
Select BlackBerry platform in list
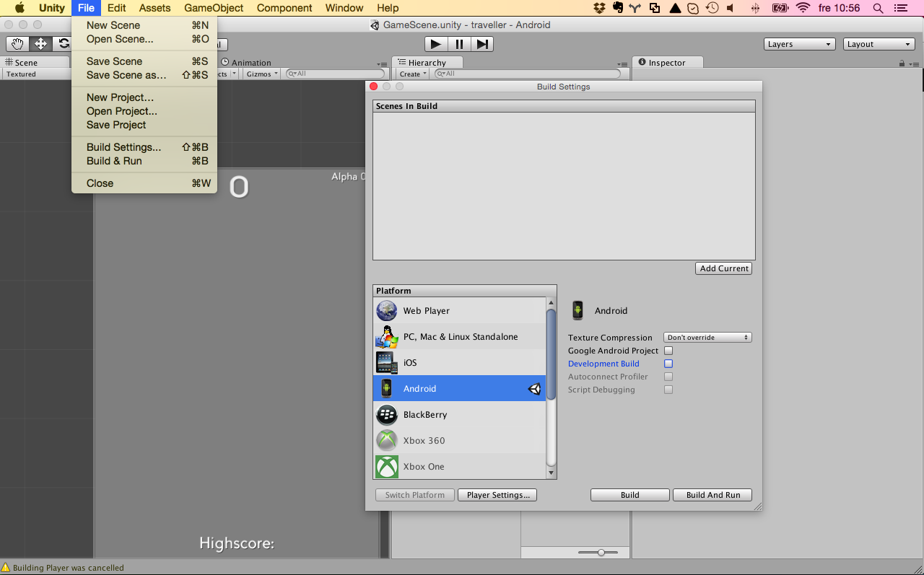tap(460, 415)
